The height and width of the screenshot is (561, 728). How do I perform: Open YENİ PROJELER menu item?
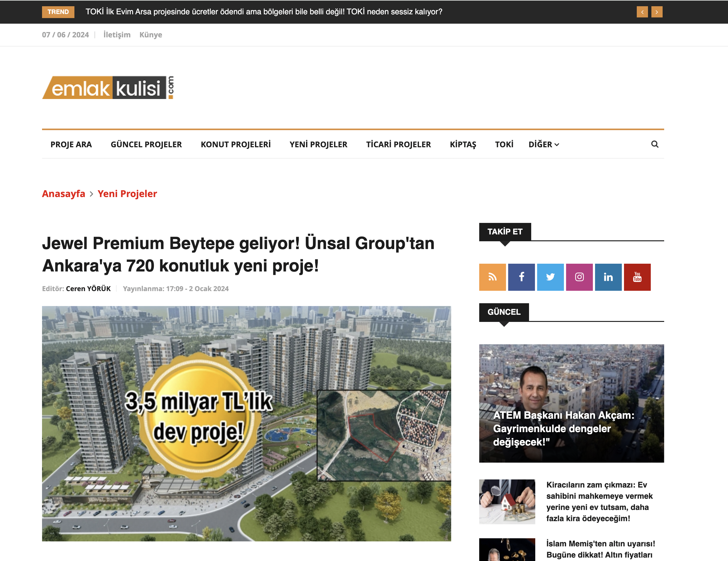point(318,144)
